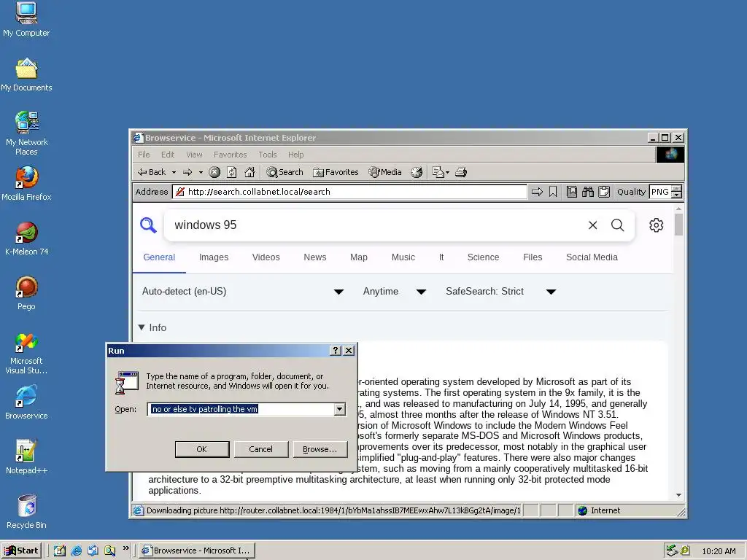
Task: Click the blue magnifier search logo on the page
Action: coord(148,225)
